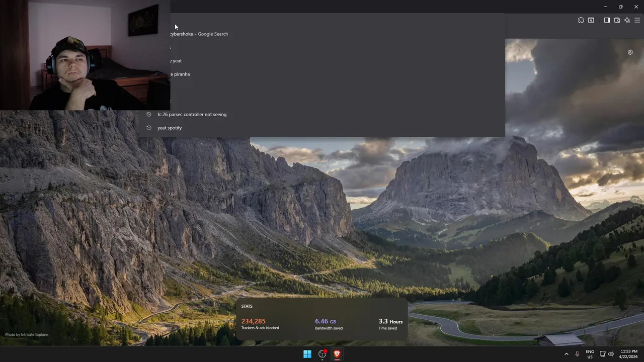Click history icon beside 'yeat spotify' suggestion
The image size is (644, 362).
pos(149,128)
